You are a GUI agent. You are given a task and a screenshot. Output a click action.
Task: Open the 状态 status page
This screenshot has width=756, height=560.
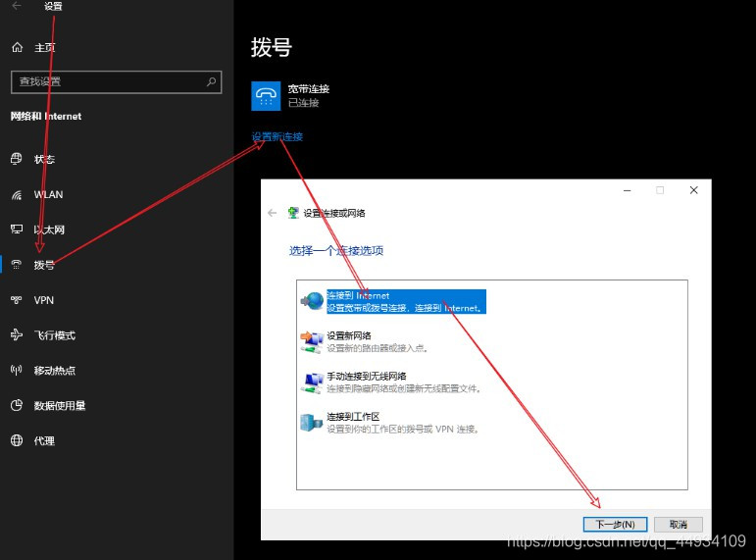44,159
